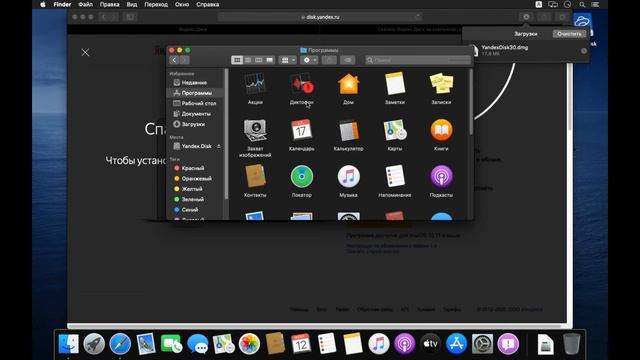The image size is (640, 360).
Task: Switch Finder to column view
Action: [258, 60]
